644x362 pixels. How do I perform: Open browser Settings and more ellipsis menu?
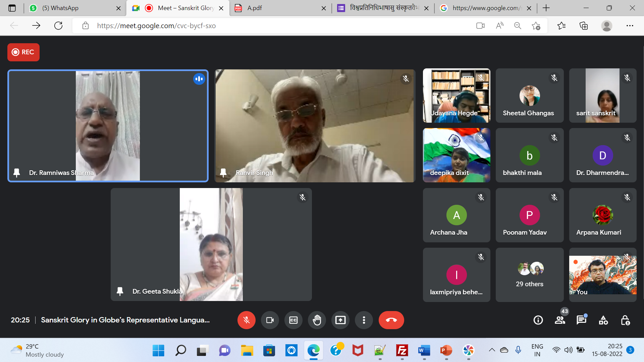pos(630,26)
